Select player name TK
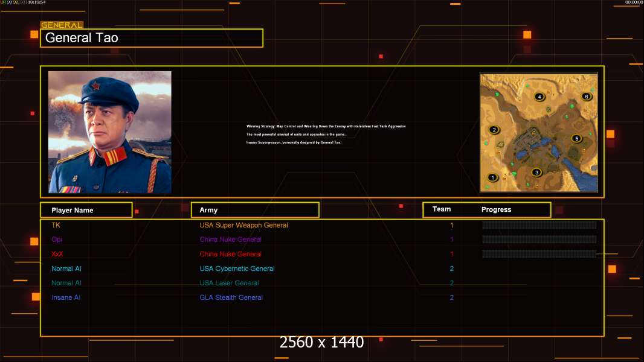This screenshot has width=644, height=362. tap(56, 225)
